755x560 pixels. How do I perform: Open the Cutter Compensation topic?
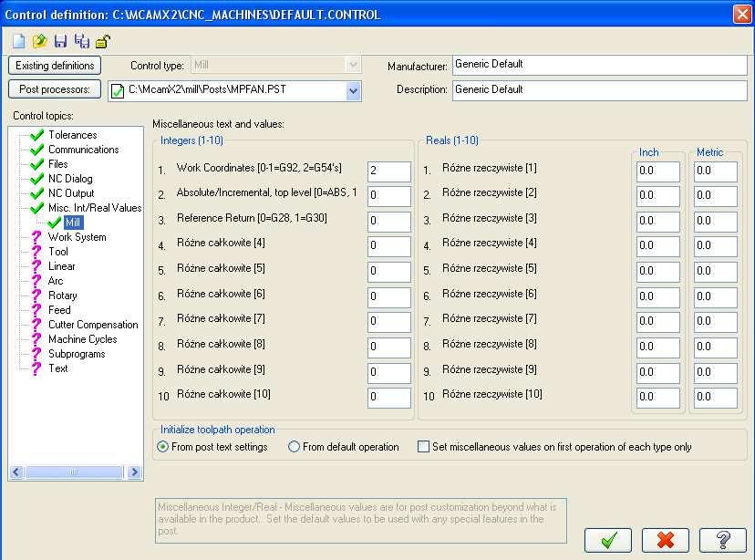pos(93,325)
